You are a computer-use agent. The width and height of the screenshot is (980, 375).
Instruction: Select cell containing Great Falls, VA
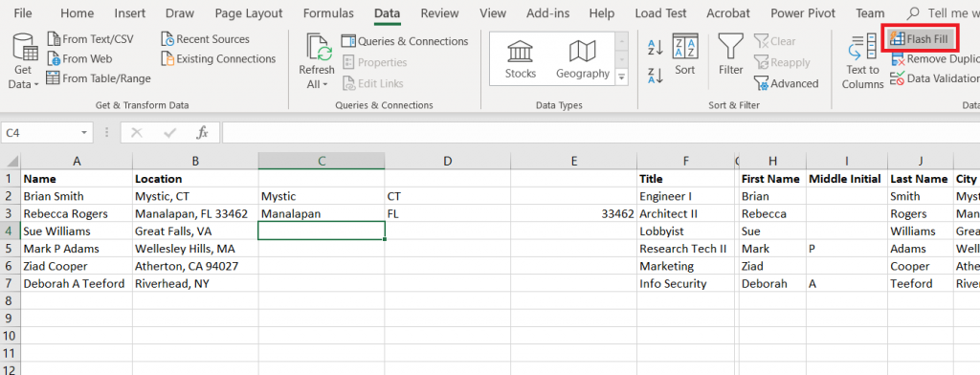point(195,231)
